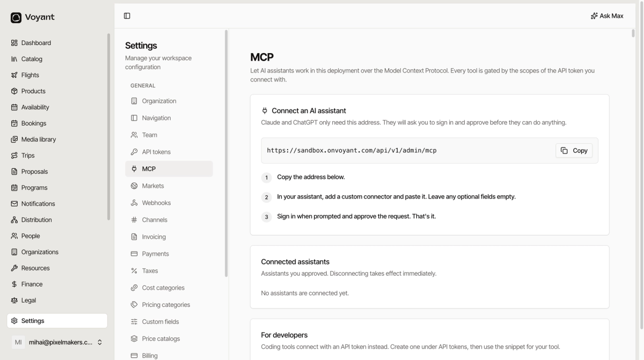The height and width of the screenshot is (360, 644).
Task: Open the account switcher for mihai@pixelmakers
Action: (57, 342)
